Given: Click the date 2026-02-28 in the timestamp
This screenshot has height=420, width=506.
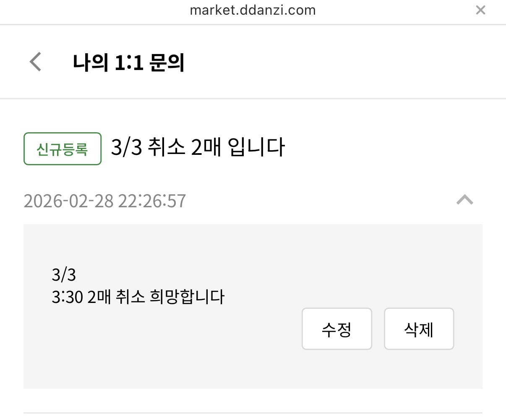Looking at the screenshot, I should pos(68,201).
